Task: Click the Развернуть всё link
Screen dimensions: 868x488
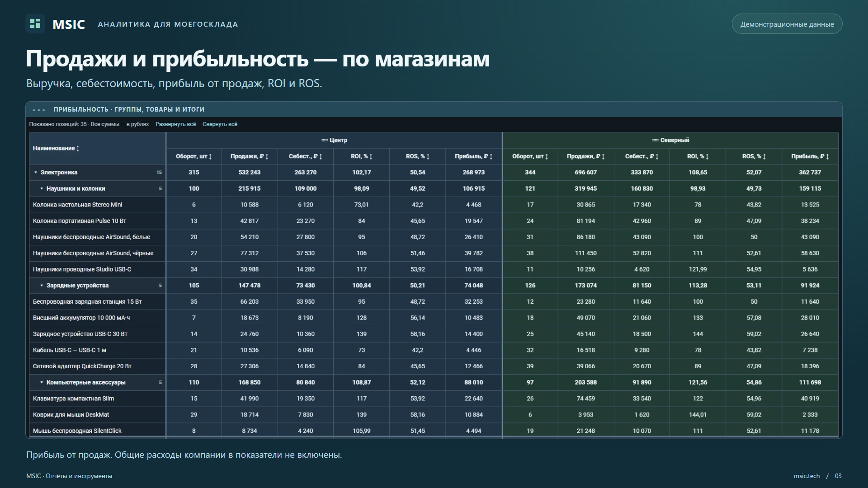Action: 175,124
